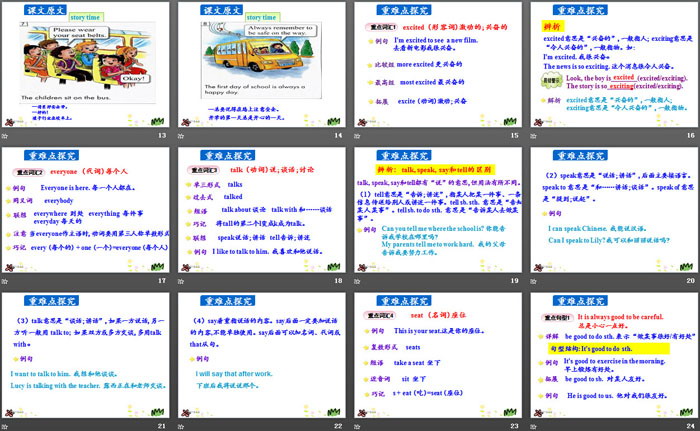
Task: Click the animation star icon under slide 20
Action: tap(533, 280)
